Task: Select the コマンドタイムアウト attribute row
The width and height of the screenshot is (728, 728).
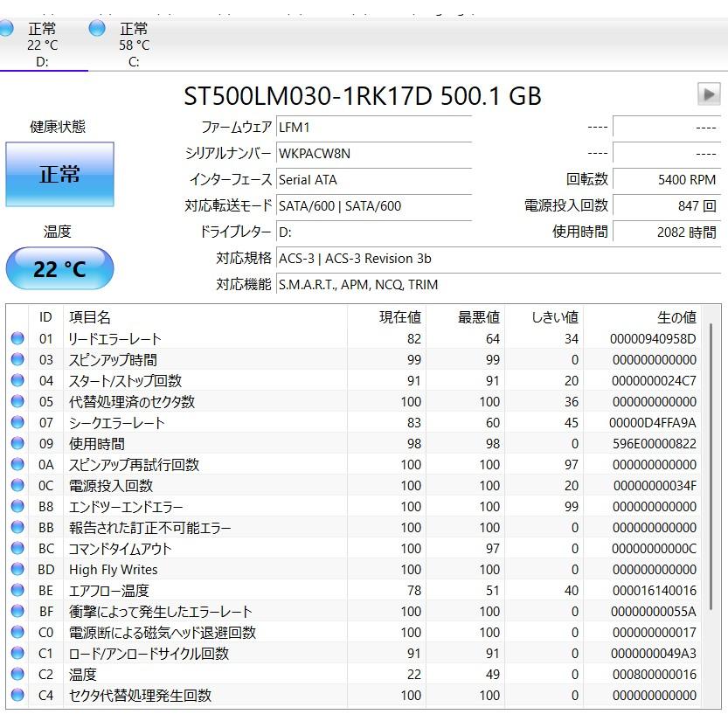Action: click(355, 548)
